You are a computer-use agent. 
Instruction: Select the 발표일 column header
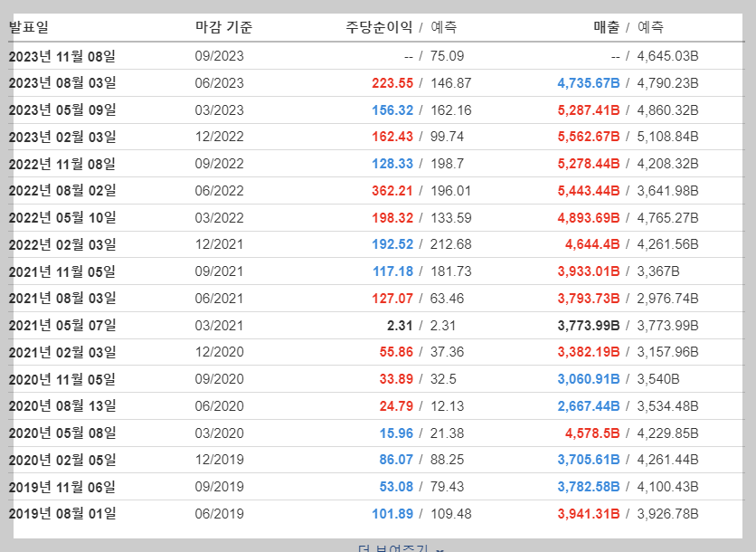[x=29, y=27]
